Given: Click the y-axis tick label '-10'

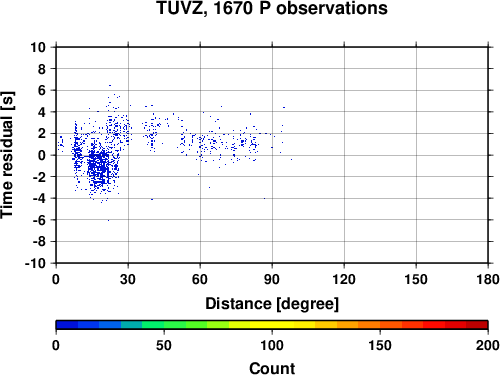Looking at the screenshot, I should pos(35,263).
